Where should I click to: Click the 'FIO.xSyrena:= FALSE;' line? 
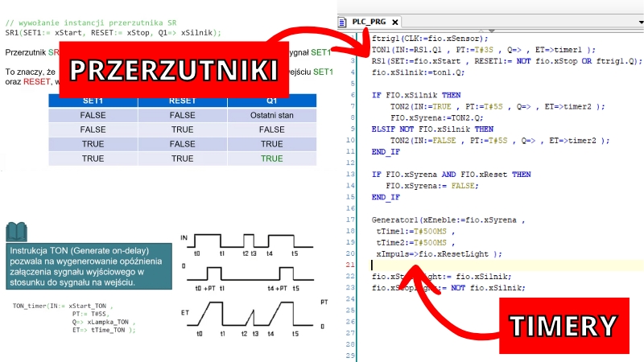pyautogui.click(x=432, y=186)
